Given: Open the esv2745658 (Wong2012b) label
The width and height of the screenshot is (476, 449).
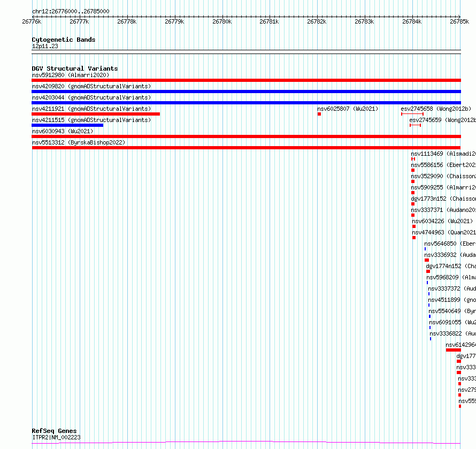Looking at the screenshot, I should pyautogui.click(x=436, y=109).
